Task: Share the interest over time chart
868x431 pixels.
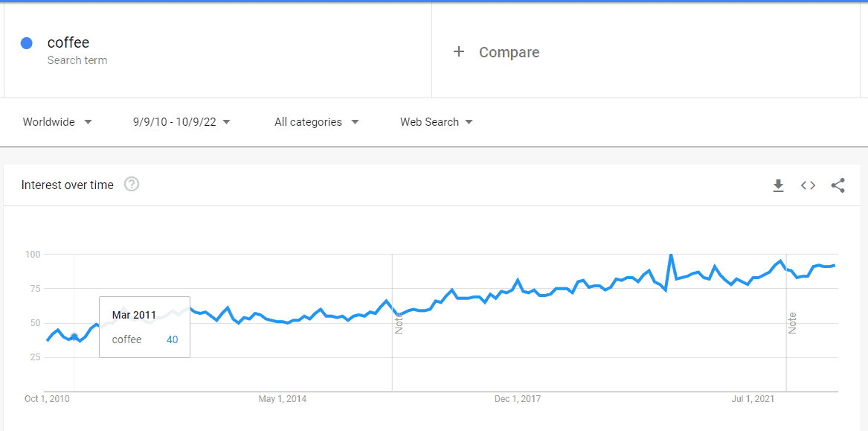Action: click(838, 185)
